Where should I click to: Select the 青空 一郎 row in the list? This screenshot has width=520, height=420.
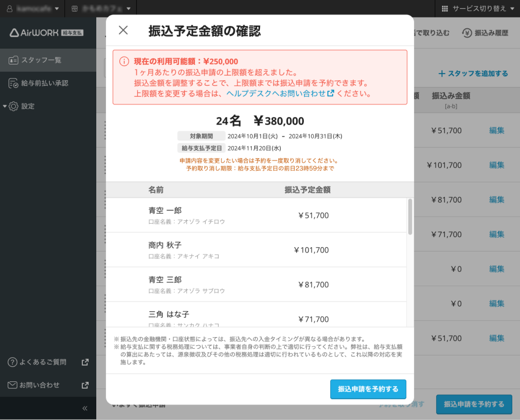pyautogui.click(x=256, y=215)
